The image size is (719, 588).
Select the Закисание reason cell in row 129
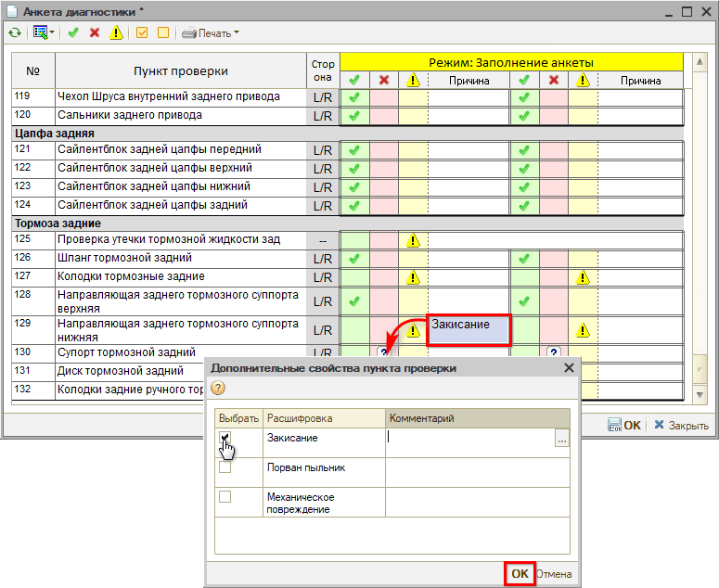tap(469, 329)
